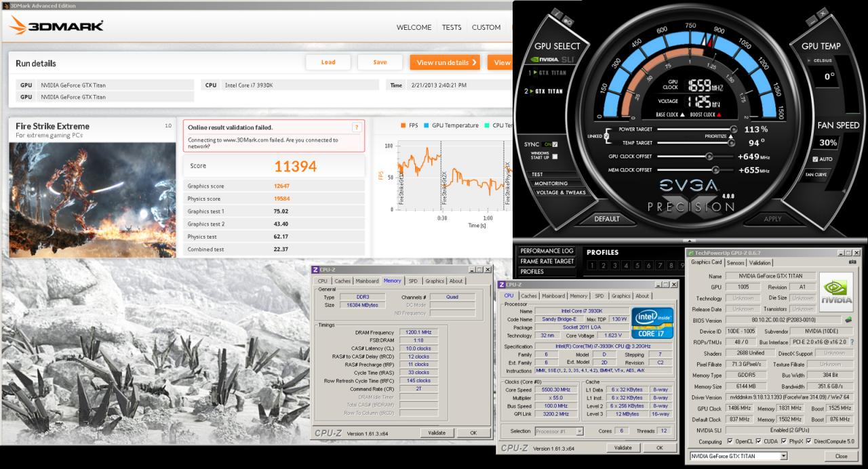Open the CPU-Z Processor #1 selection dropdown
This screenshot has height=469, width=868.
click(579, 431)
